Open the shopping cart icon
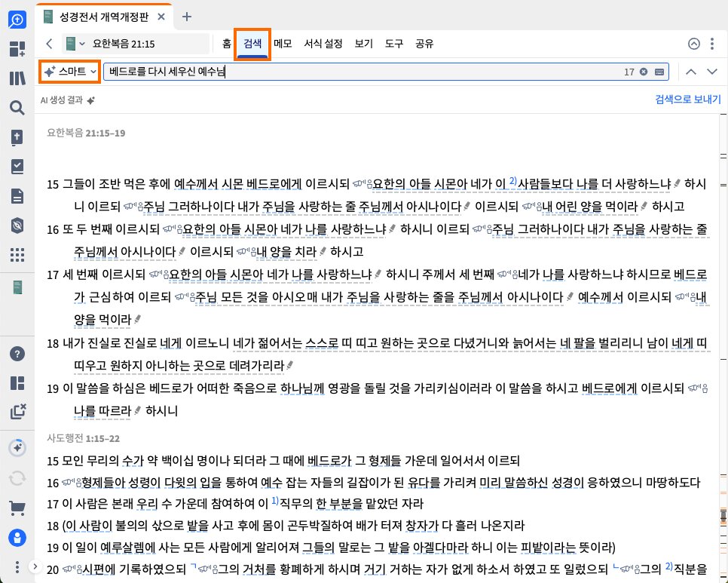Screen dimensions: 728x583 tap(17, 508)
